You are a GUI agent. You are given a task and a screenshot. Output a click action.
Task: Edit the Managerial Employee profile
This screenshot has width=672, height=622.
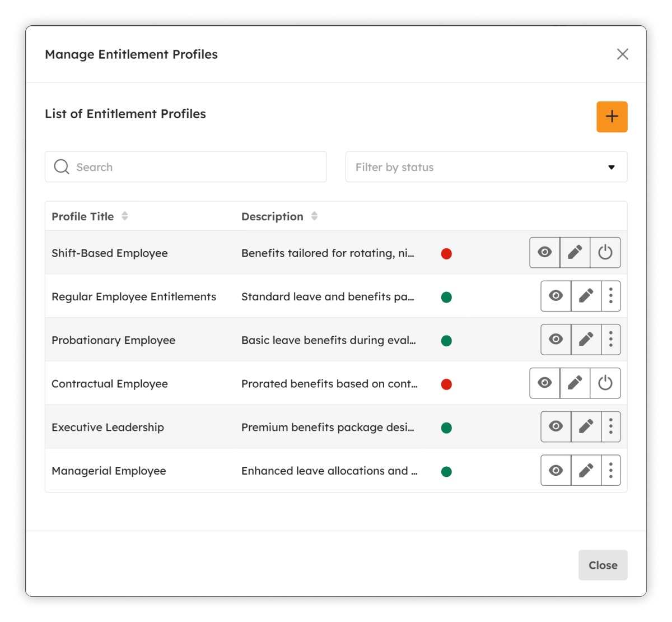[586, 470]
